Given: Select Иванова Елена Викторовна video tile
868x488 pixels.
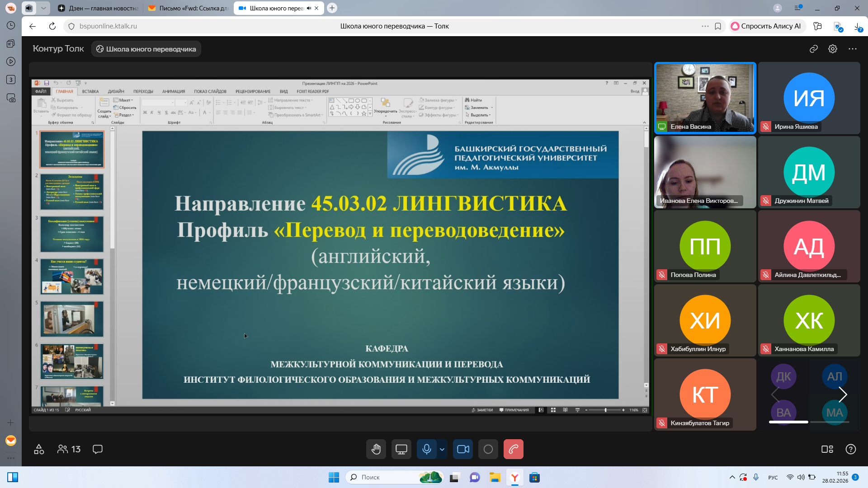Looking at the screenshot, I should coord(705,172).
